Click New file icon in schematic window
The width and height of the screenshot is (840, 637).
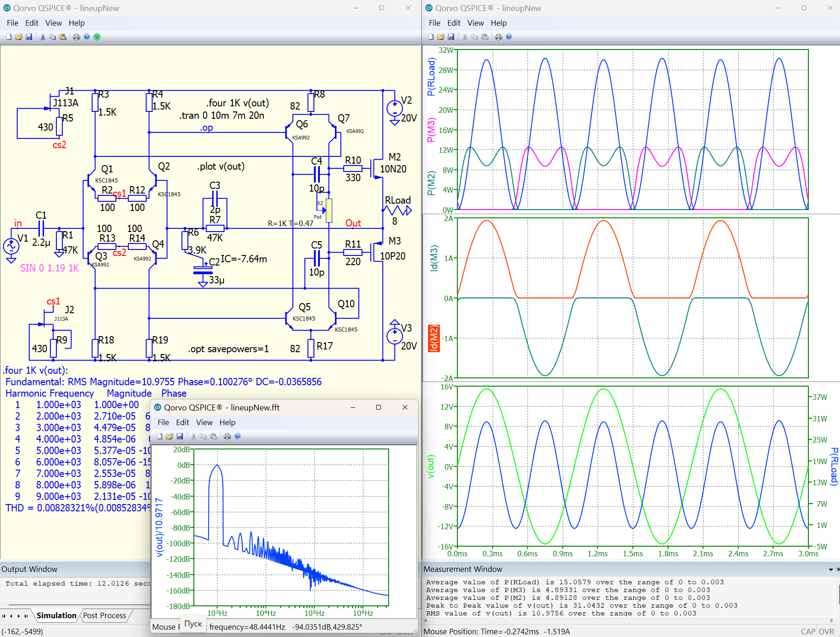click(x=9, y=37)
